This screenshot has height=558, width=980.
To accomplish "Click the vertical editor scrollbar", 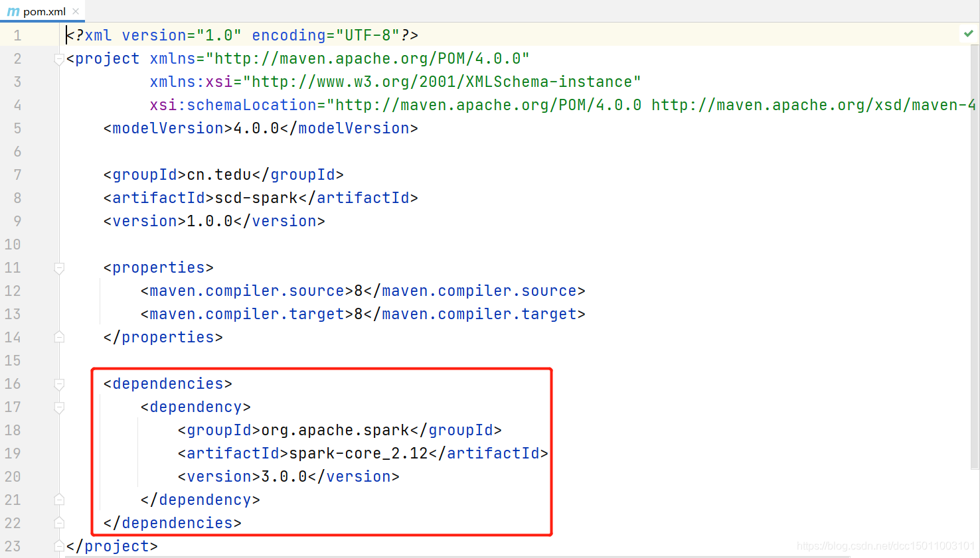I will [975, 257].
